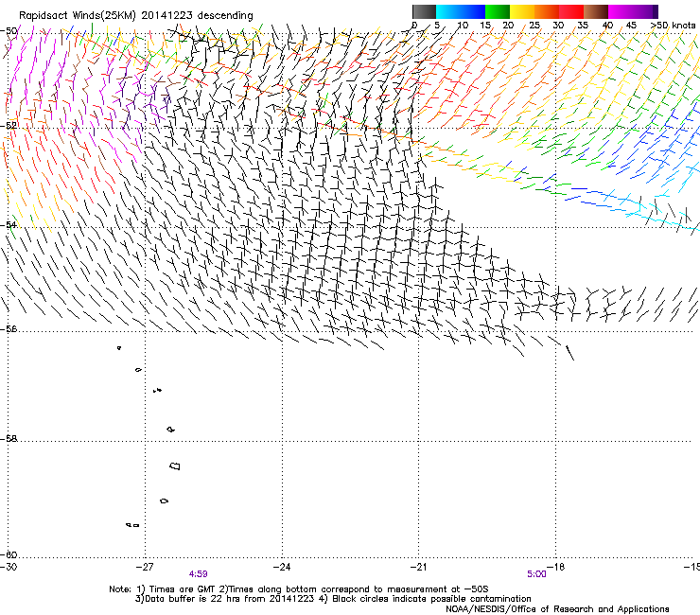Click the legend value '40'

[607, 26]
